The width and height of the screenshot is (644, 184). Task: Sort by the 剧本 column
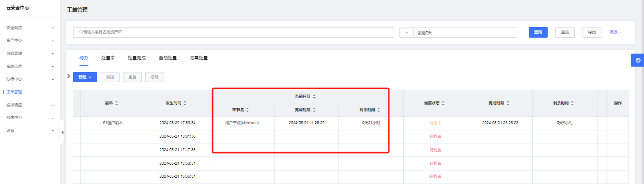pyautogui.click(x=116, y=103)
